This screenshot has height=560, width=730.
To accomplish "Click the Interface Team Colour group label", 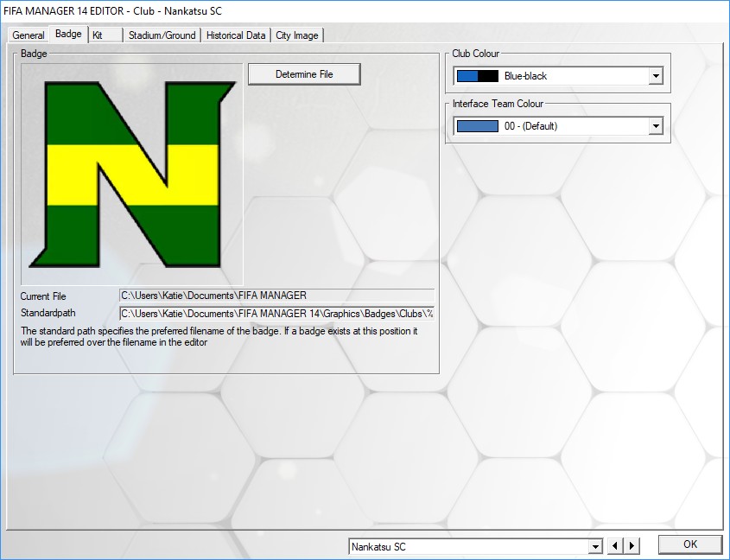I will point(498,104).
